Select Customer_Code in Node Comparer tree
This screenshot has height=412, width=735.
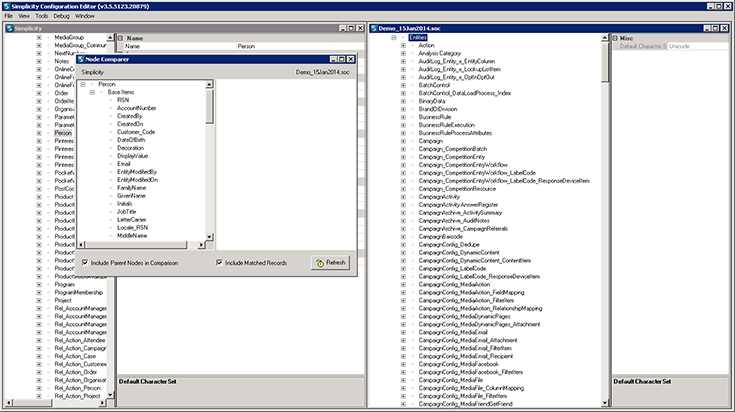(136, 132)
